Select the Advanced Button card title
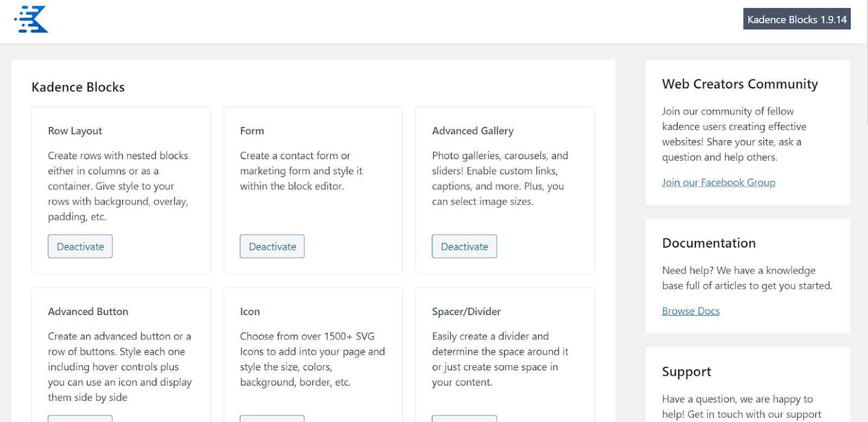This screenshot has width=868, height=422. tap(88, 312)
